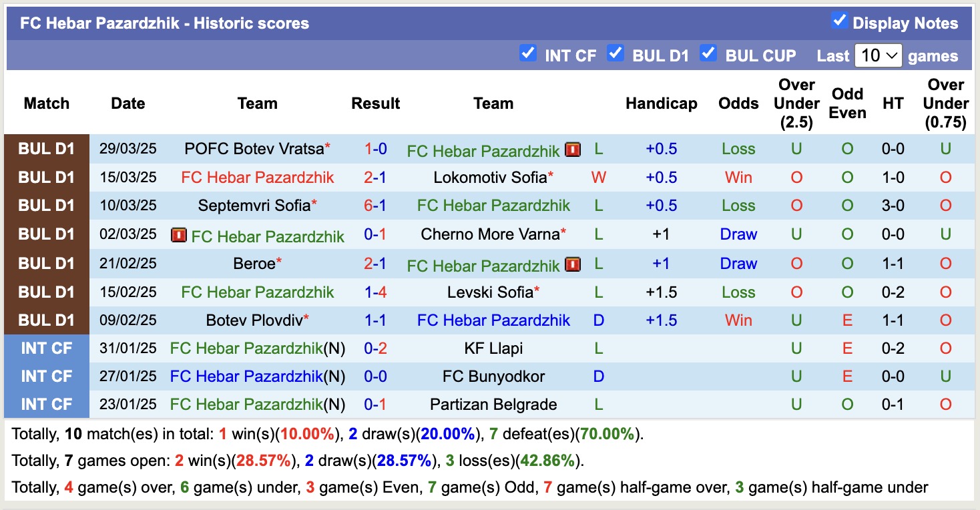Click the 6-1 result against Septemvri Sofia
The image size is (980, 510).
[375, 206]
